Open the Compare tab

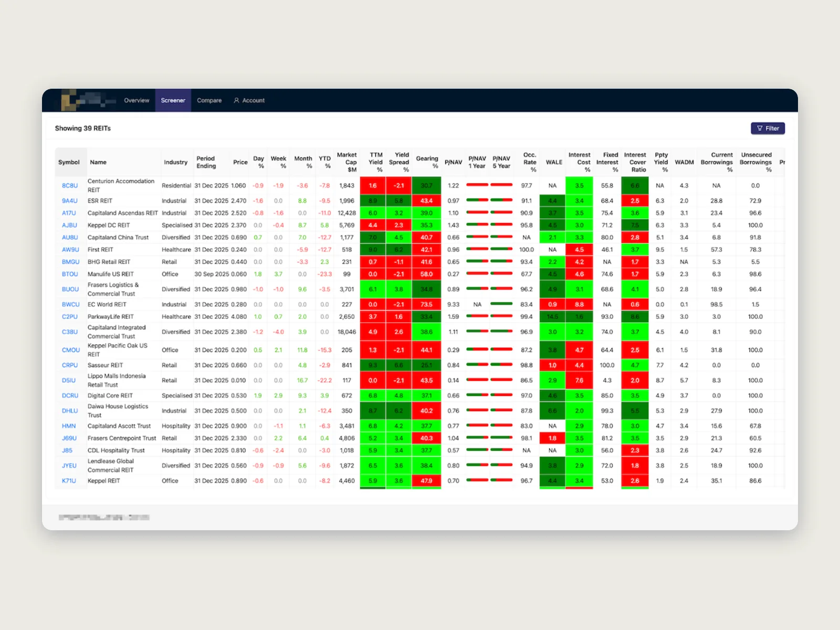209,100
